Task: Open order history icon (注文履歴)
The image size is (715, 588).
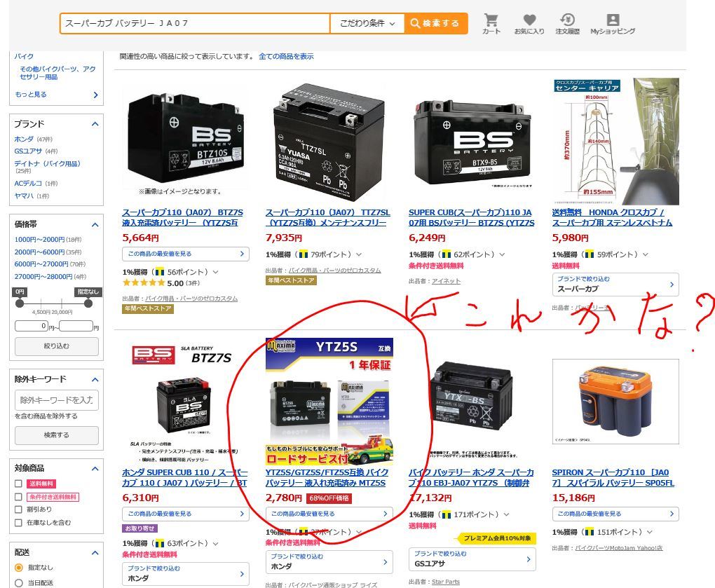Action: click(x=567, y=24)
